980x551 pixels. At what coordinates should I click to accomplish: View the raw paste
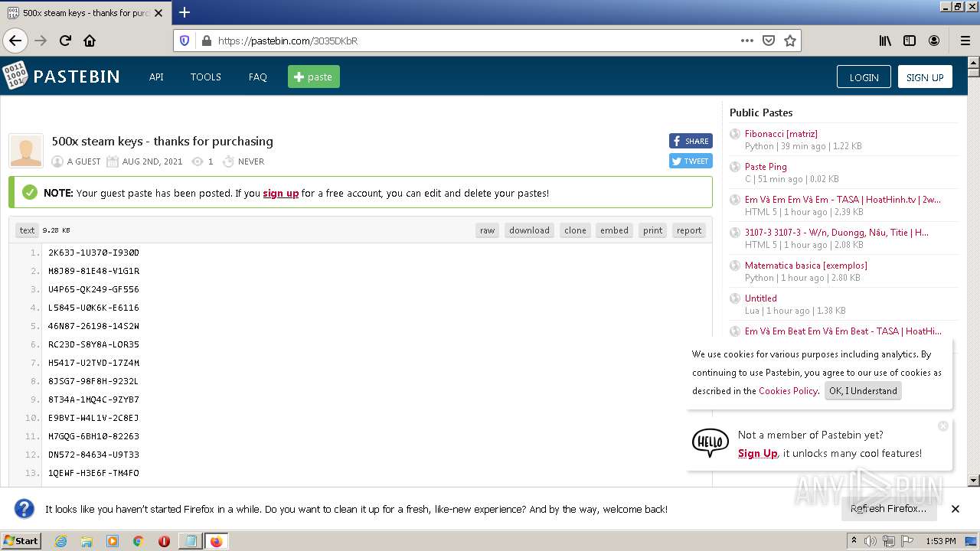coord(487,230)
